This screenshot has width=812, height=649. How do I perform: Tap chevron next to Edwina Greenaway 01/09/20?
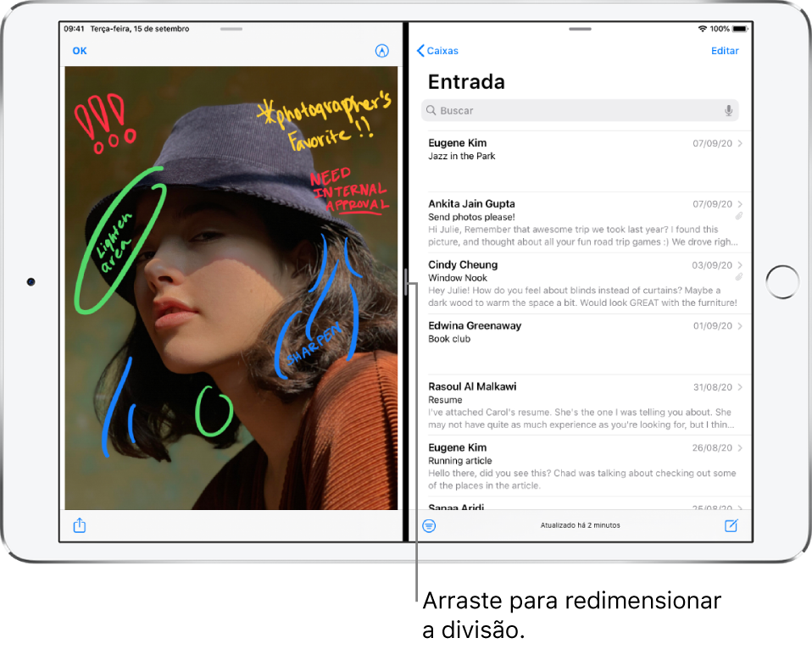[740, 325]
